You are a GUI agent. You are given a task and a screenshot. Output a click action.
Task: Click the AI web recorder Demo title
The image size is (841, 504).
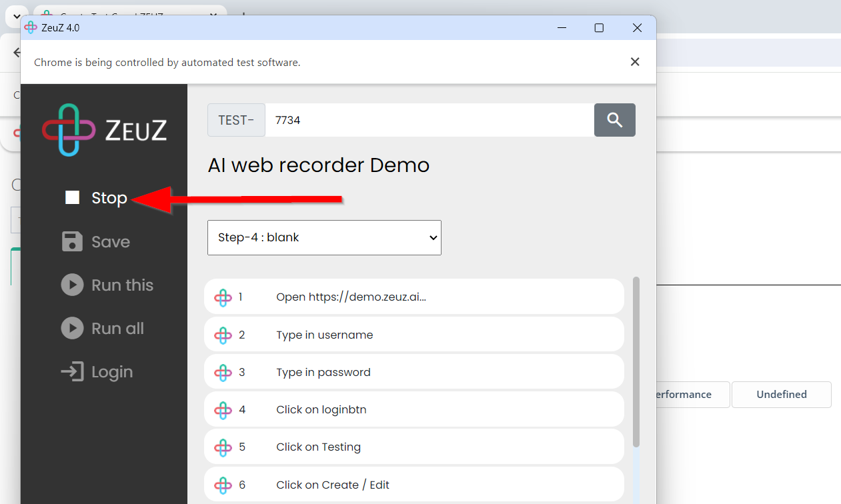coord(319,165)
